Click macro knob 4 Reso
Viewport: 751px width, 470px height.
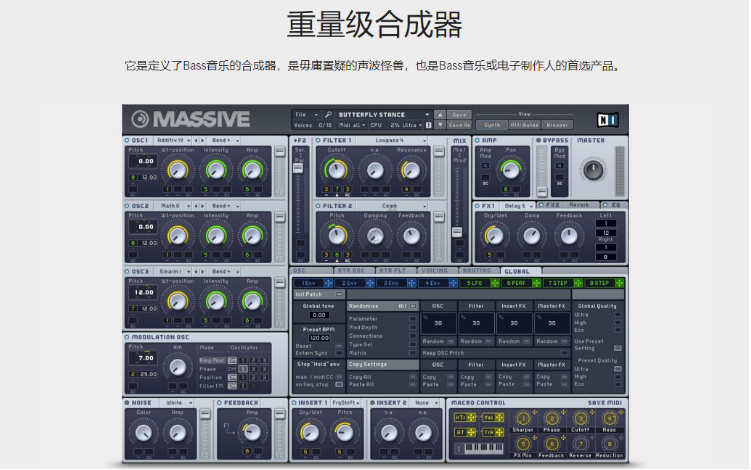(x=609, y=419)
